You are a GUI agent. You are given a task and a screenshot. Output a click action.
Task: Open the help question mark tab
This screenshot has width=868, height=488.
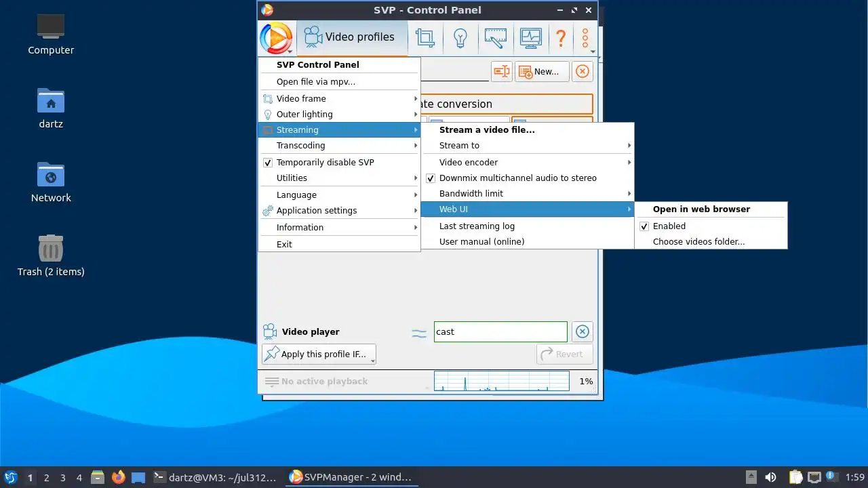pos(561,37)
